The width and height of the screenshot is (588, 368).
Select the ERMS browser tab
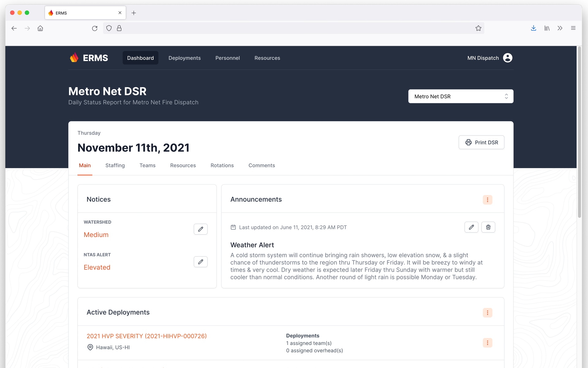click(x=85, y=13)
